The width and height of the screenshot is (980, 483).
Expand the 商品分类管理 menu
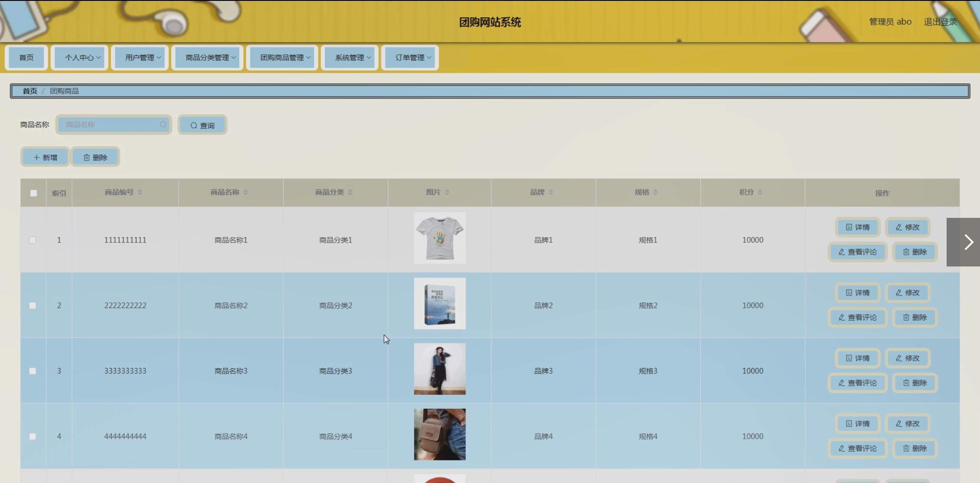point(207,57)
